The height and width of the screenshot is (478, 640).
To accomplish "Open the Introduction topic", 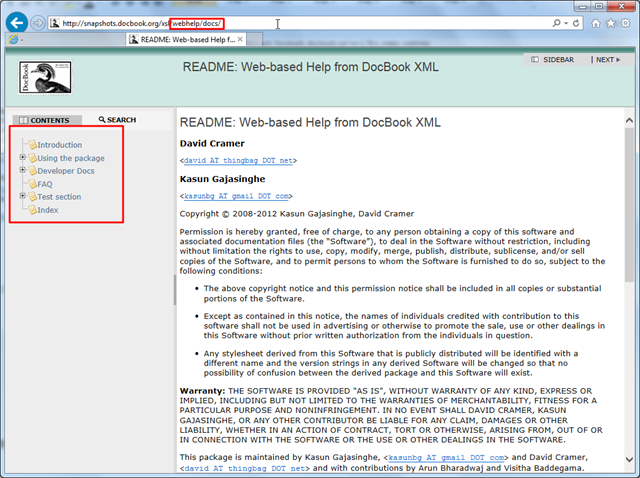I will point(60,145).
